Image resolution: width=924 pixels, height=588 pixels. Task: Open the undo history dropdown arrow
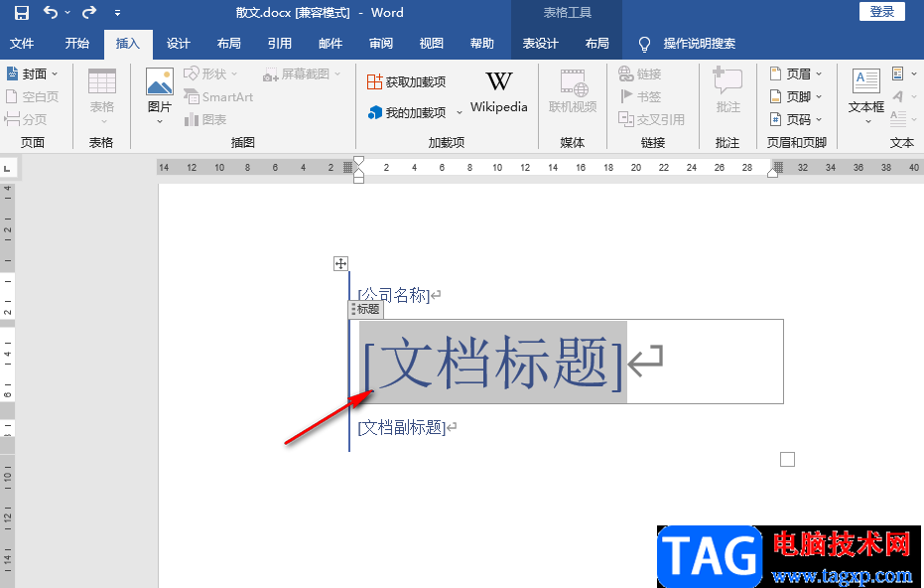click(67, 12)
